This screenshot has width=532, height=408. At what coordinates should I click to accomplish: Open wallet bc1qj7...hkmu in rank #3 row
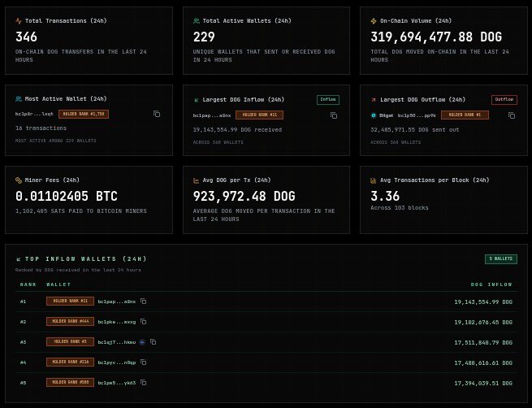coord(117,342)
